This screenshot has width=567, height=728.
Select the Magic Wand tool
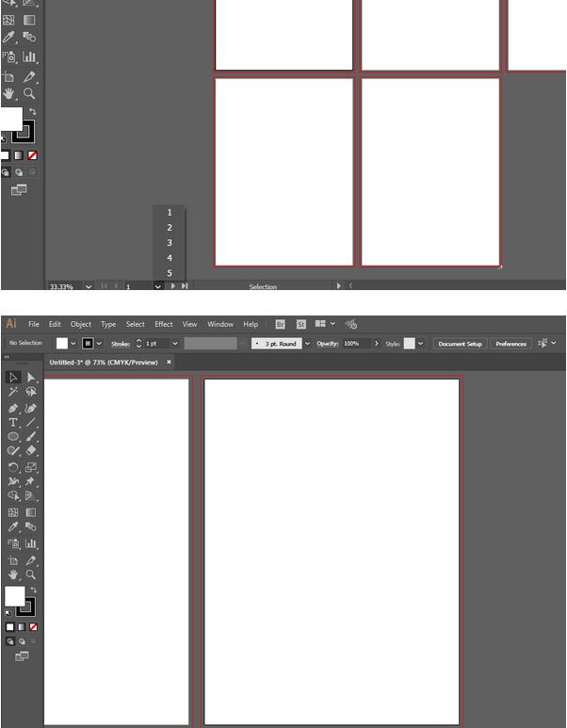pos(13,392)
